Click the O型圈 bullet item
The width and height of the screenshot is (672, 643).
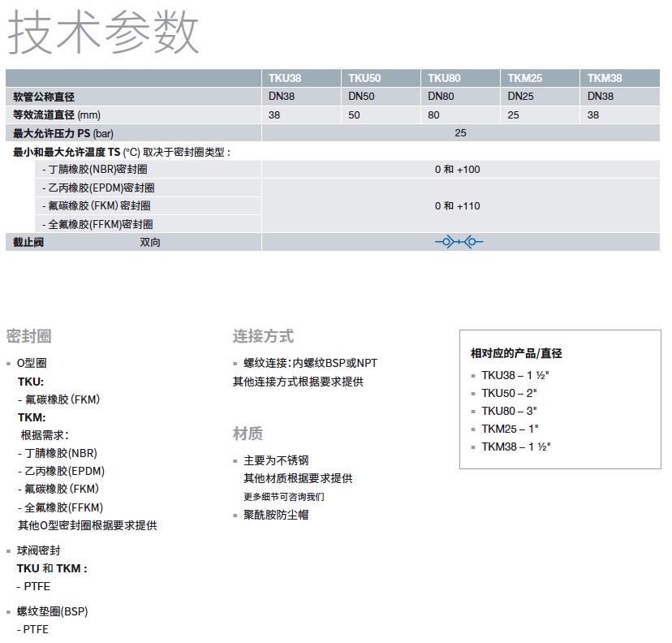32,363
